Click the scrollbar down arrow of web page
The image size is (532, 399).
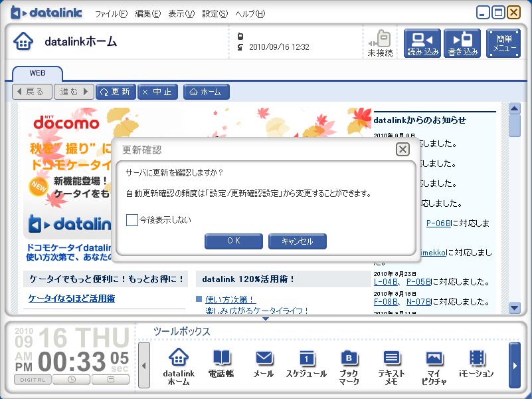point(515,308)
